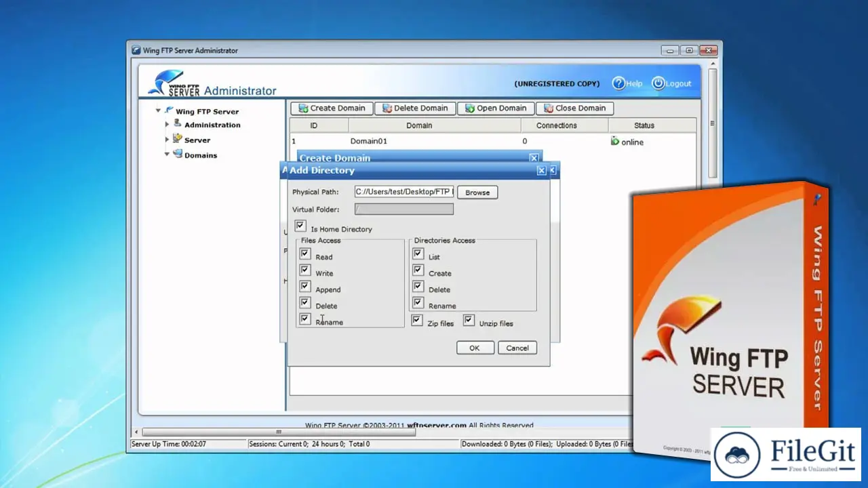
Task: Click the Open Domain toolbar button
Action: click(496, 108)
